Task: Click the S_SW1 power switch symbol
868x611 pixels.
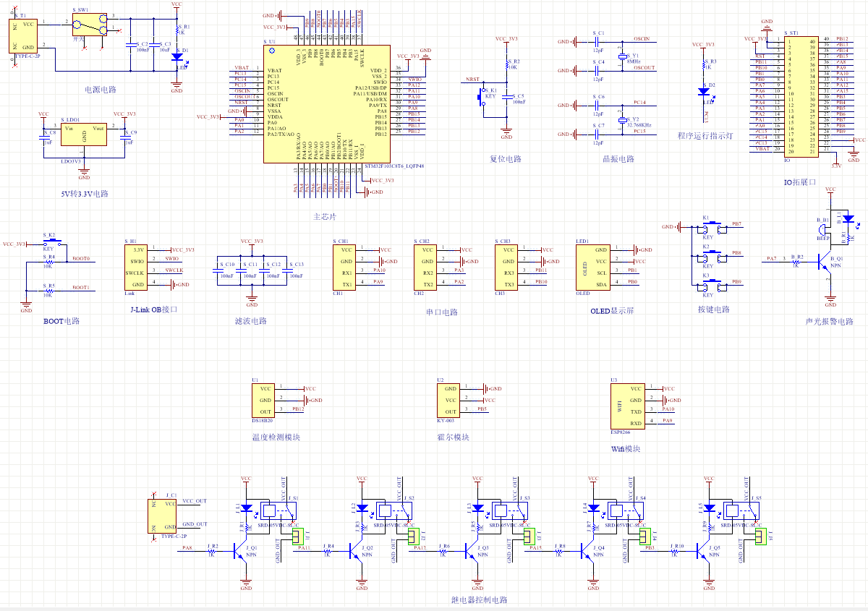Action: coord(91,24)
